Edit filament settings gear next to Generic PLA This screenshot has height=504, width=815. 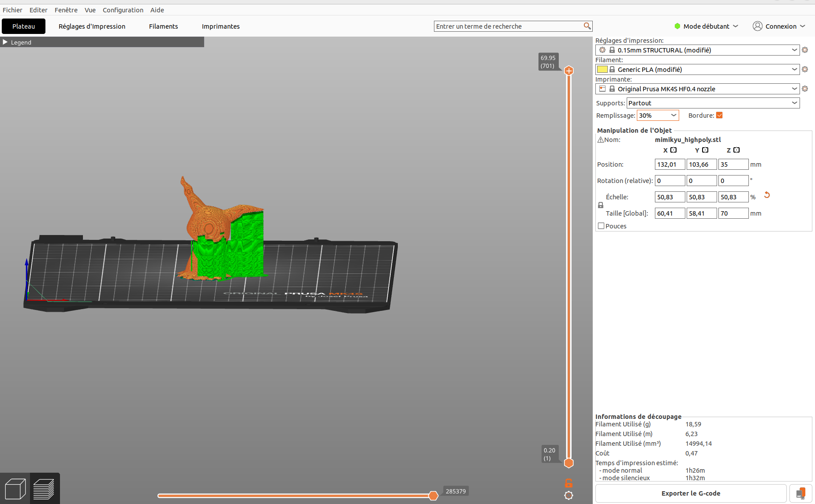click(805, 69)
